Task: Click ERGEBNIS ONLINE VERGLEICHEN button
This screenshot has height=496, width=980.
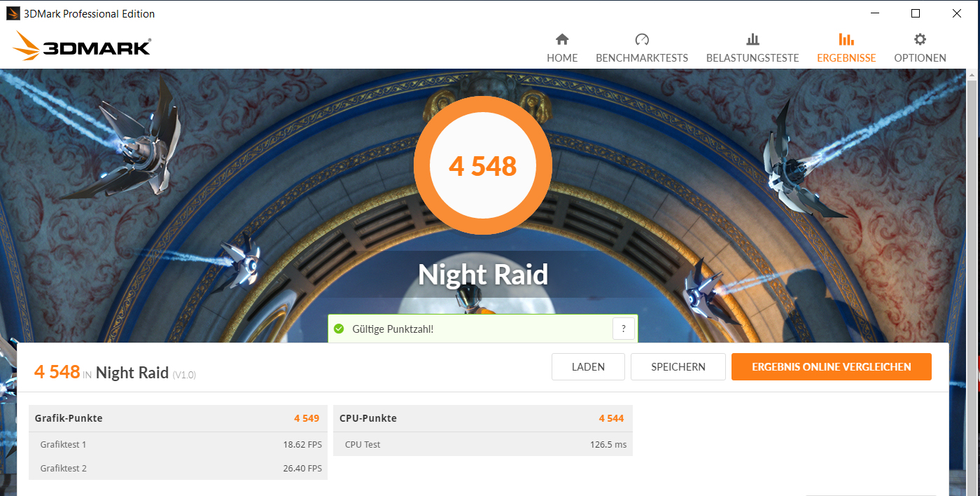Action: pos(832,366)
